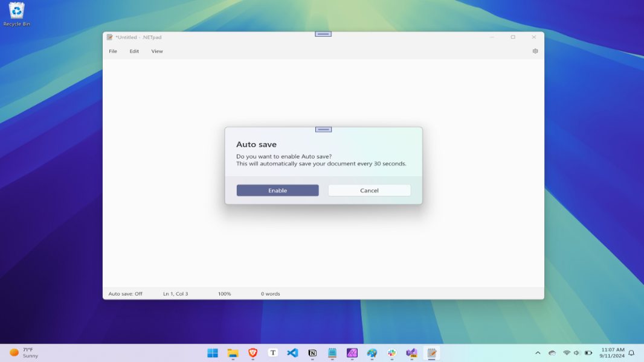
Task: Toggle Auto save from the status bar
Action: pos(124,294)
